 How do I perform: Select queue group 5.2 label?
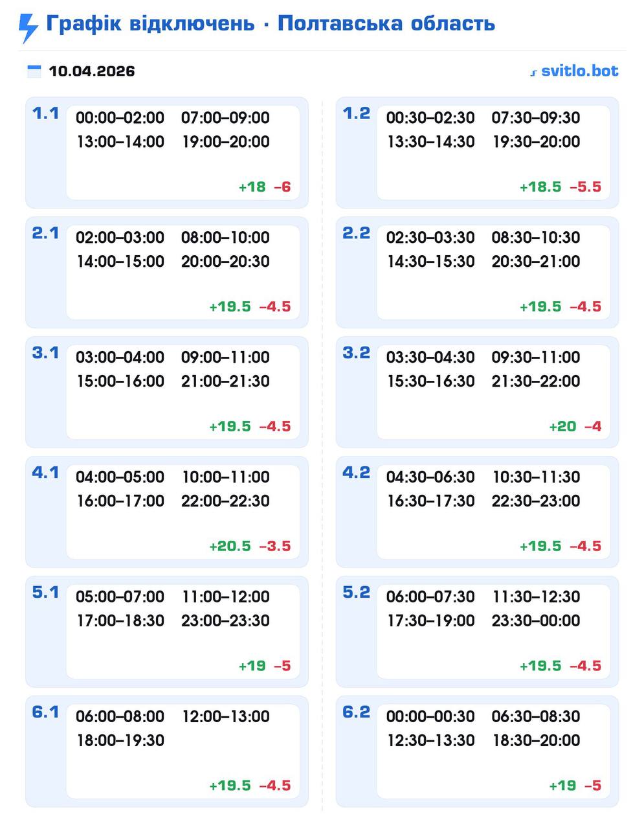tap(356, 593)
